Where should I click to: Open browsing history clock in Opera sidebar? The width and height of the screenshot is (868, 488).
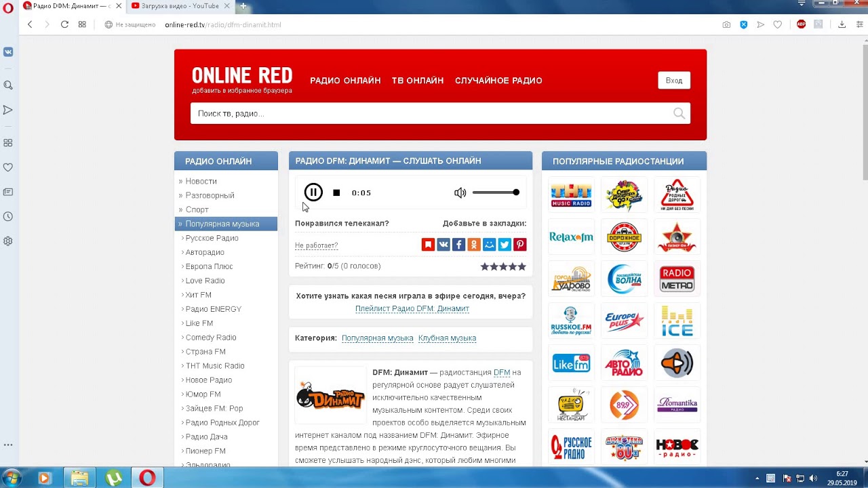click(x=8, y=216)
